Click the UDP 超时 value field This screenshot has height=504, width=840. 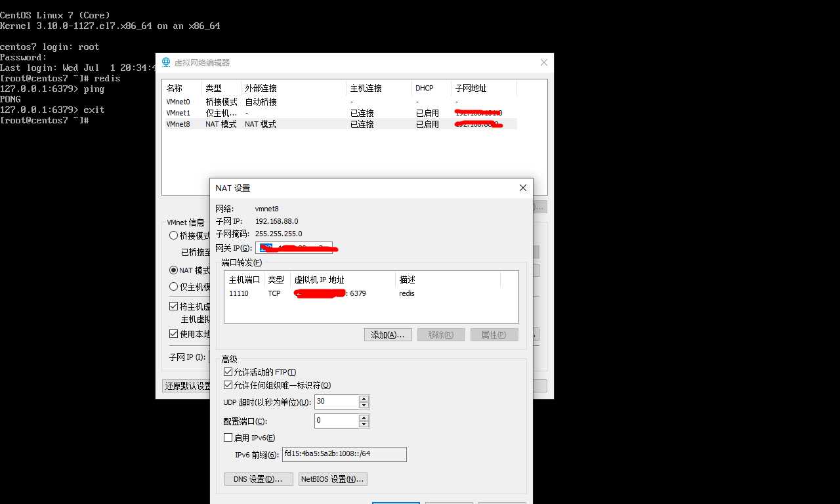pos(337,402)
